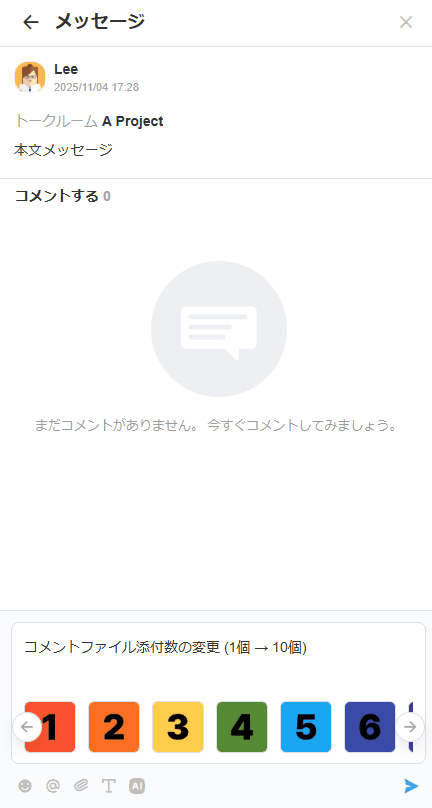432x808 pixels.
Task: Select the dark blue number 6 thumbnail
Action: pos(370,727)
